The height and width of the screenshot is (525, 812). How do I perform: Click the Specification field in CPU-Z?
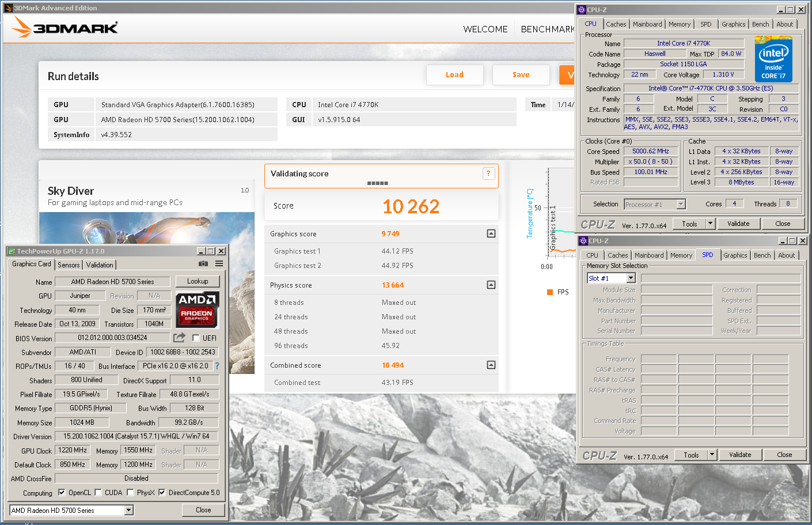[x=711, y=89]
